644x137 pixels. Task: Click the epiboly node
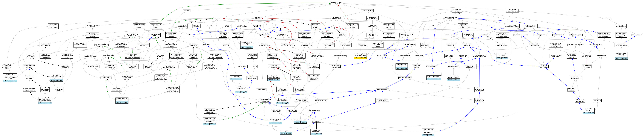point(255,66)
